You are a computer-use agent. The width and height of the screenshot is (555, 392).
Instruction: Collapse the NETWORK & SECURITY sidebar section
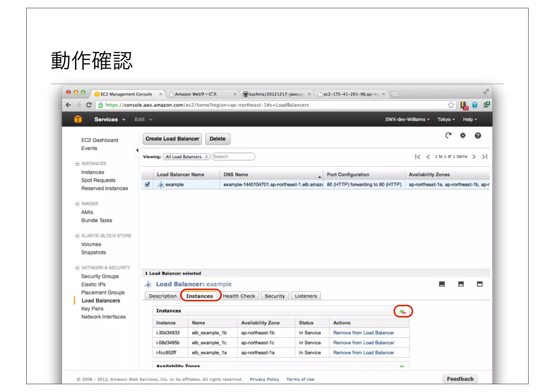[77, 268]
